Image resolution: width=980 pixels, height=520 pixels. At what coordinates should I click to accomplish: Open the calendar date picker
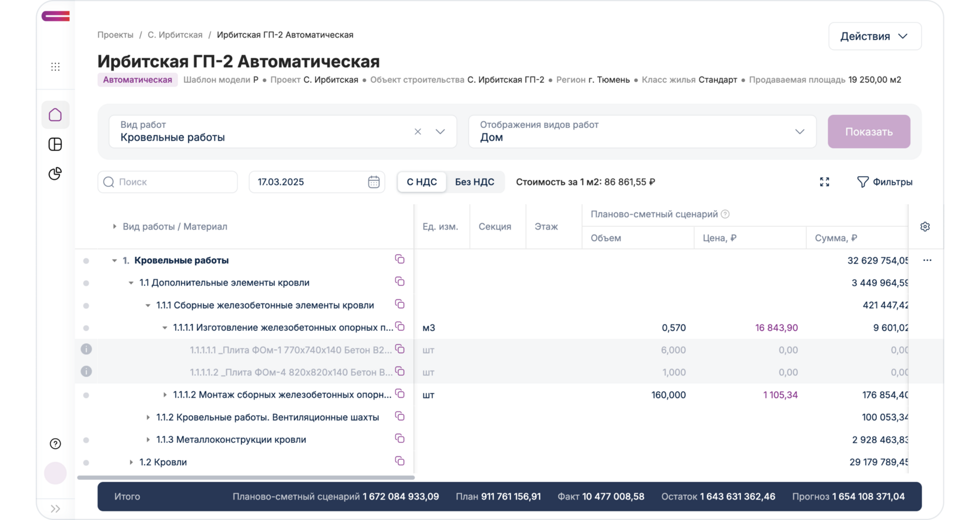[x=374, y=182]
